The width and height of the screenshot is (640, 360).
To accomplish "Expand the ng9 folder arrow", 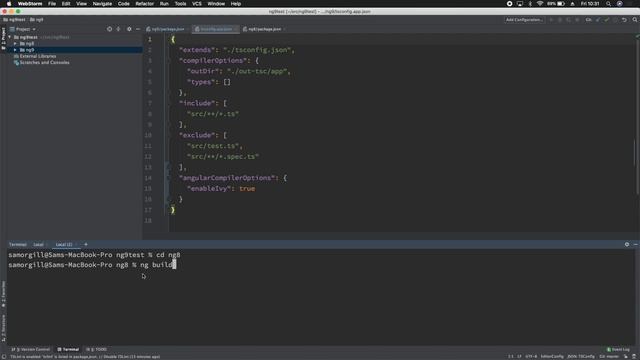I will (15, 50).
